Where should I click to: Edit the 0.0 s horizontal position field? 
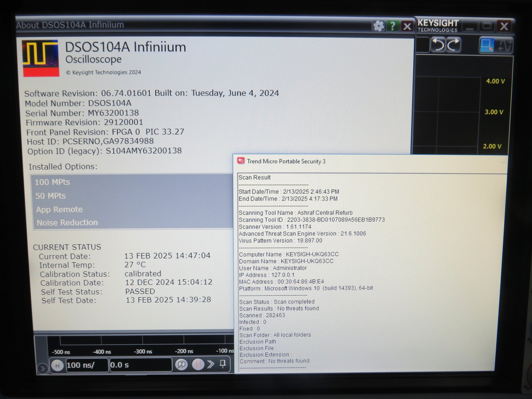pyautogui.click(x=141, y=365)
